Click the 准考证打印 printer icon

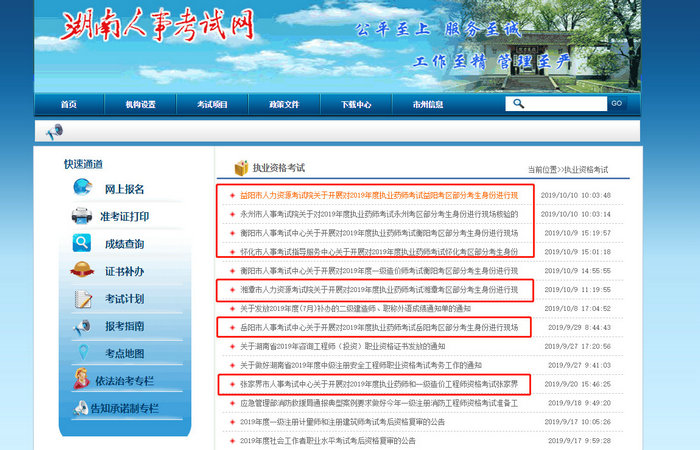(x=82, y=216)
